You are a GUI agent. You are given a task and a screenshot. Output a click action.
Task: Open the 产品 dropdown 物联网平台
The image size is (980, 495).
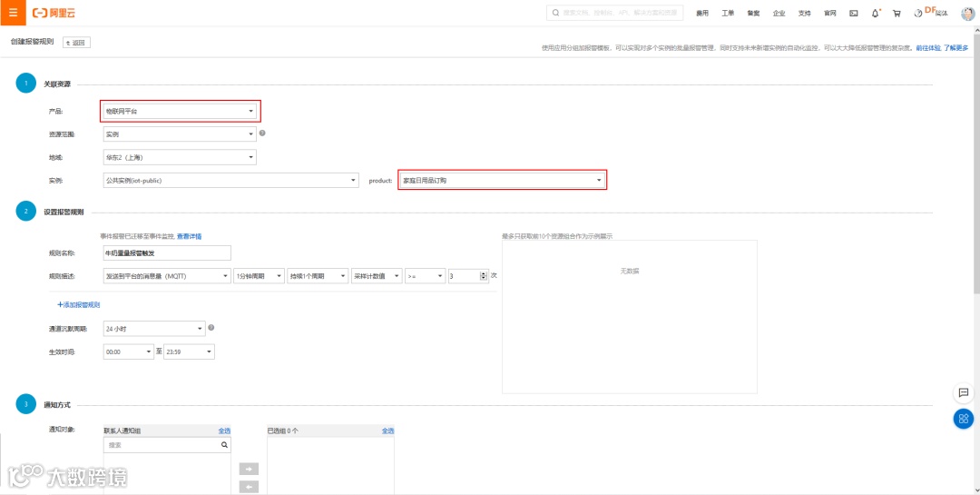(180, 111)
